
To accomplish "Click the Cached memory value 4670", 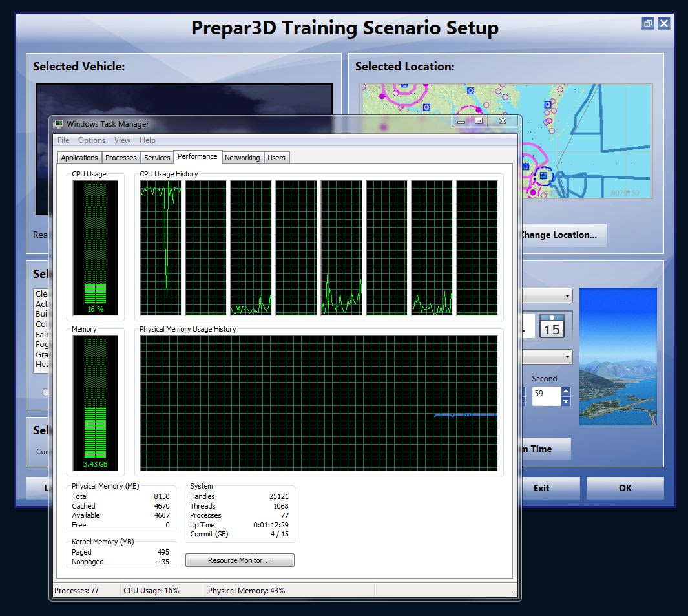I will pos(162,506).
